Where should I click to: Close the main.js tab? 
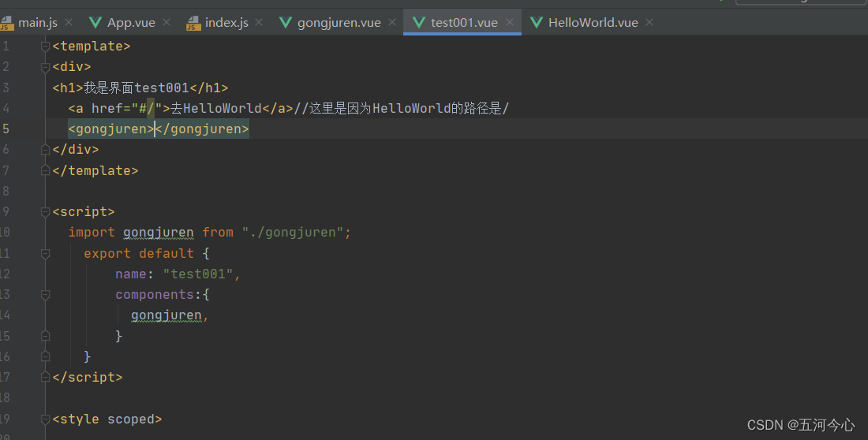tap(69, 22)
